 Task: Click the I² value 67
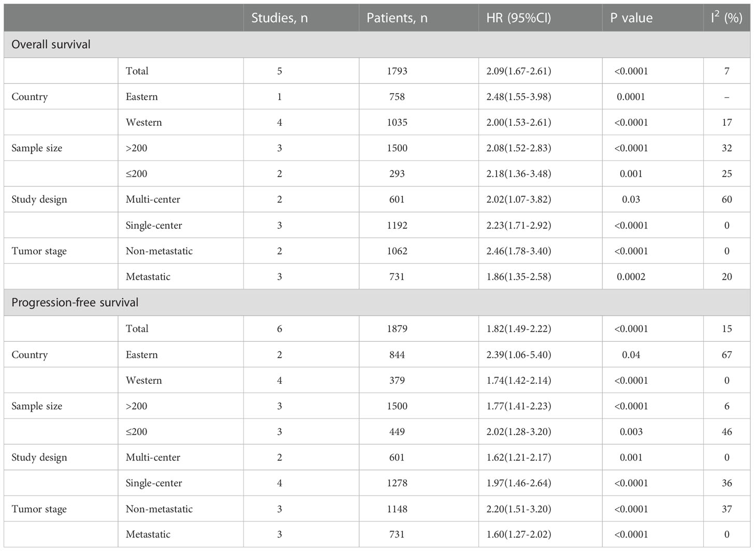pyautogui.click(x=726, y=355)
